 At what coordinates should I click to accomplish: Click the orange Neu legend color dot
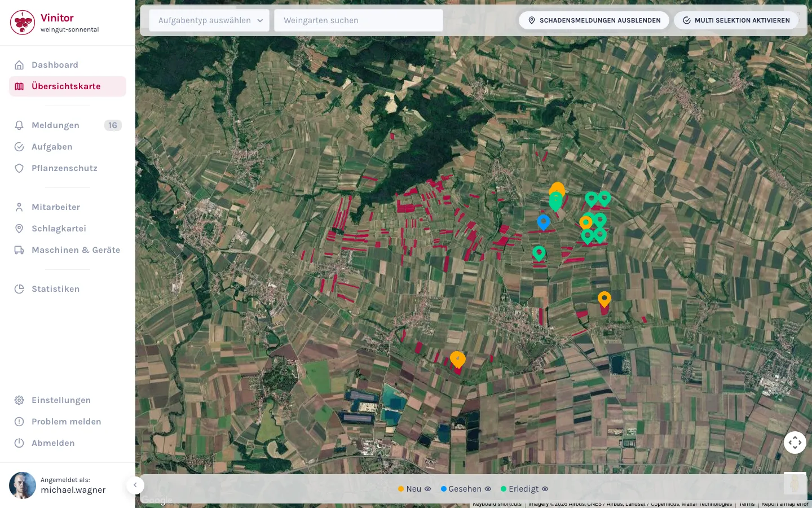click(x=401, y=489)
